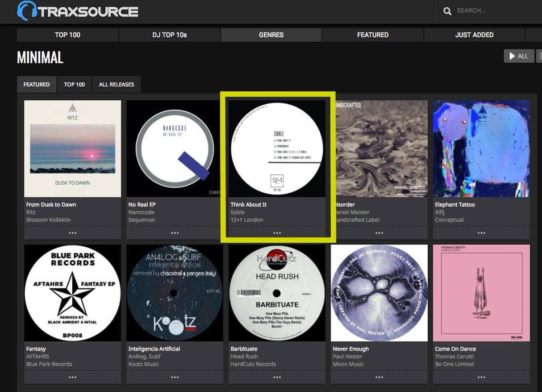The width and height of the screenshot is (542, 392).
Task: Open the artist link An4log, Subf
Action: pyautogui.click(x=145, y=356)
